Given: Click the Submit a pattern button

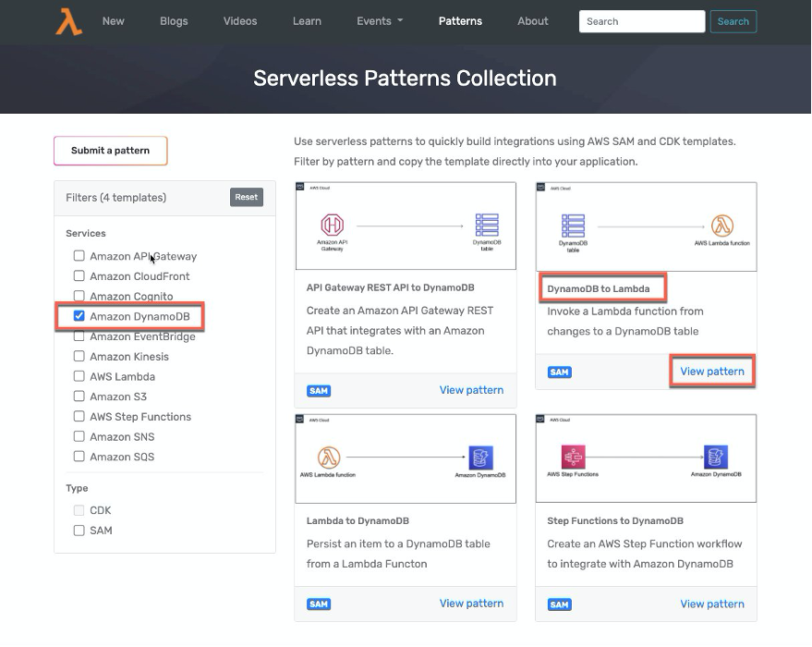Looking at the screenshot, I should [110, 151].
